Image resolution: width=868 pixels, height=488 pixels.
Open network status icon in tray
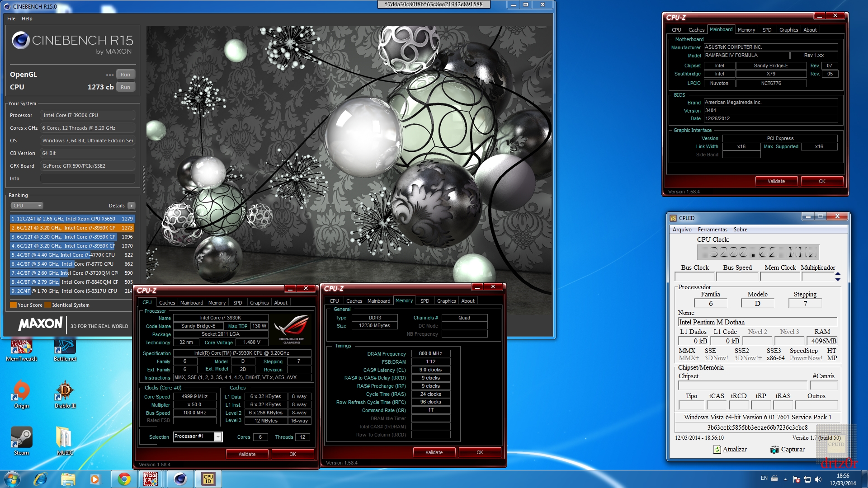click(807, 479)
